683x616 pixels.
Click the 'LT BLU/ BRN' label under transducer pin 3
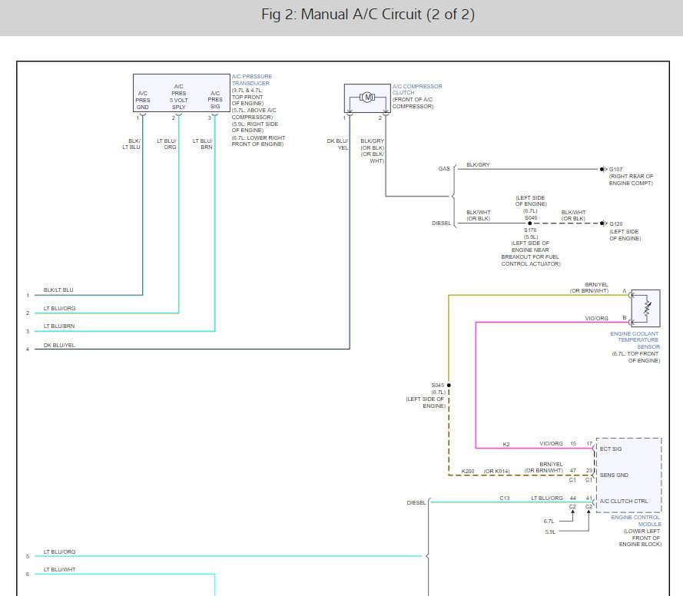203,144
